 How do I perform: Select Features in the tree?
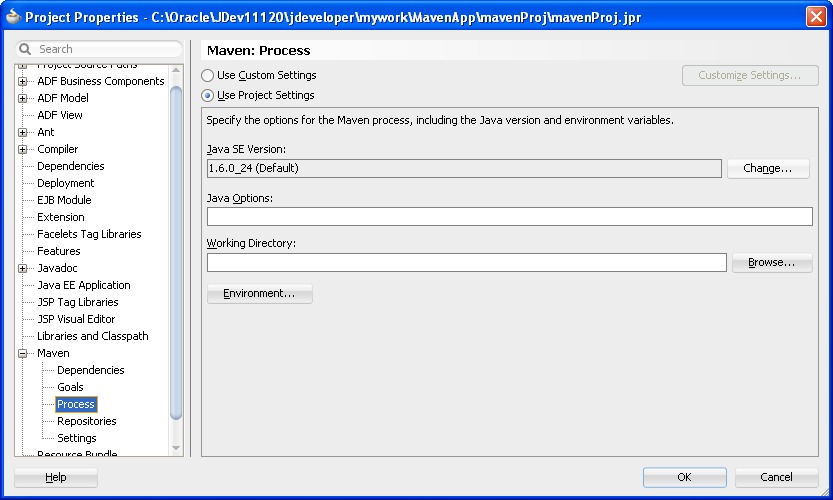click(58, 251)
